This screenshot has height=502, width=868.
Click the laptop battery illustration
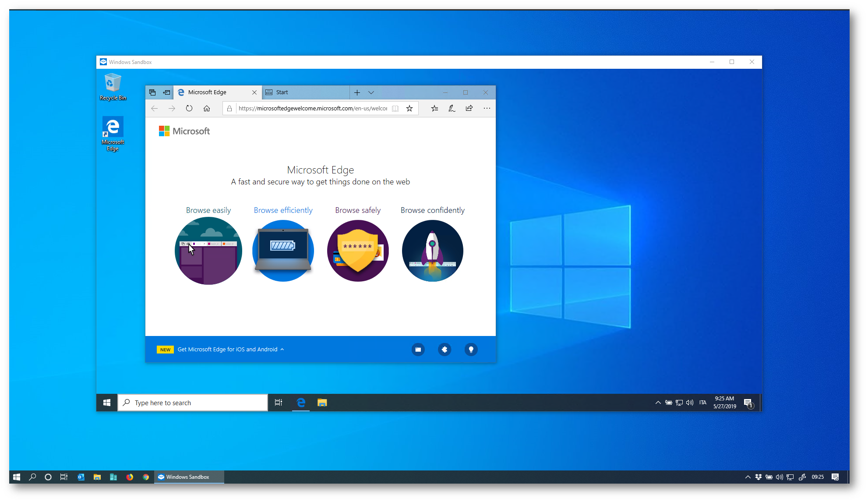(283, 251)
